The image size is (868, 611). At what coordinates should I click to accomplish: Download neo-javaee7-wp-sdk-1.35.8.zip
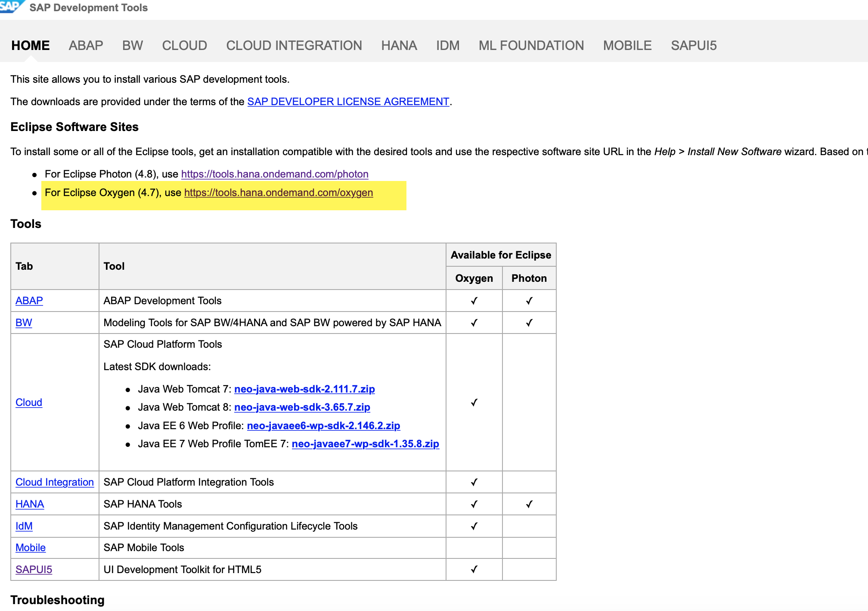(366, 444)
